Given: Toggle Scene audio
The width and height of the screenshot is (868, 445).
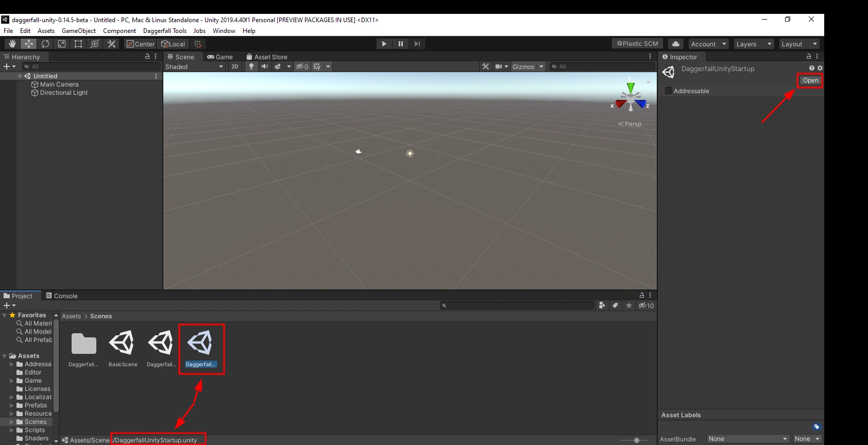Looking at the screenshot, I should click(265, 66).
